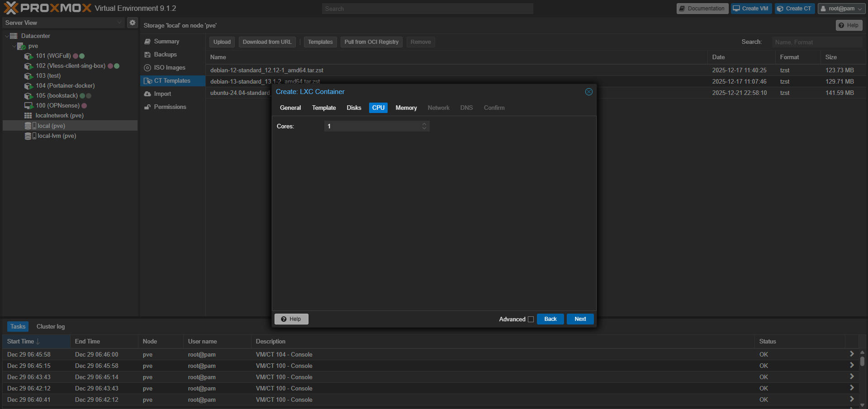This screenshot has width=868, height=409.
Task: Select VM 100 (OPNsense) monitor icon
Action: coord(28,106)
